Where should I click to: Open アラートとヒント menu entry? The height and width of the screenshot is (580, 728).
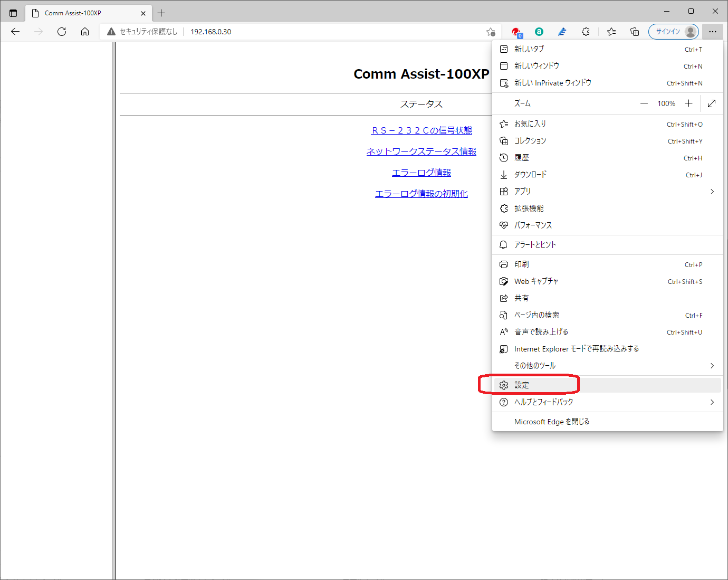pyautogui.click(x=607, y=245)
